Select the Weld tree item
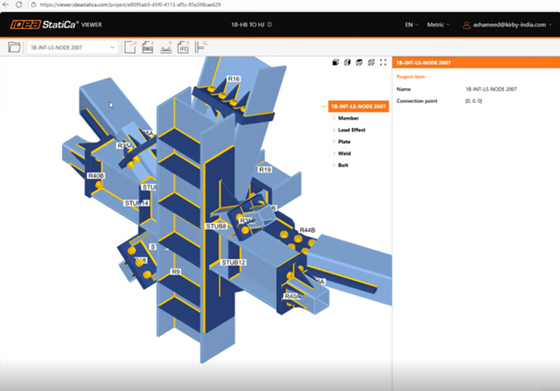 point(344,154)
